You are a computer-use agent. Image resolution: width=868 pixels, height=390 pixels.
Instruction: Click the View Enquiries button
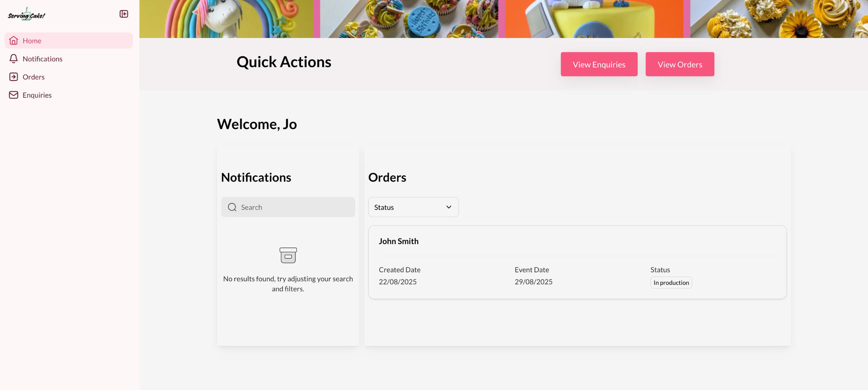pos(599,64)
